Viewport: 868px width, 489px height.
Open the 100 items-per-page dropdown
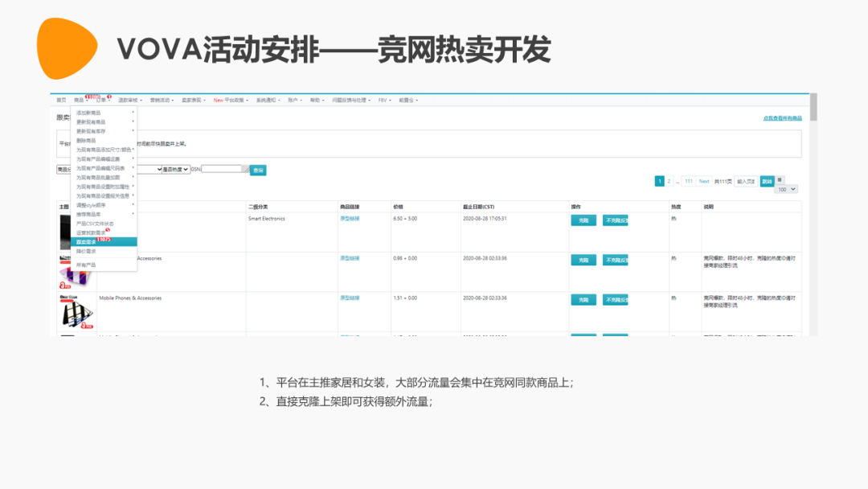point(786,189)
